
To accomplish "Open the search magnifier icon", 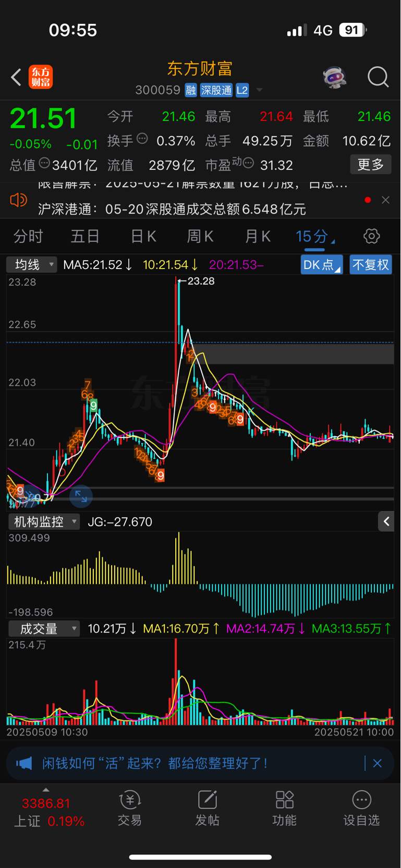I will (x=378, y=77).
